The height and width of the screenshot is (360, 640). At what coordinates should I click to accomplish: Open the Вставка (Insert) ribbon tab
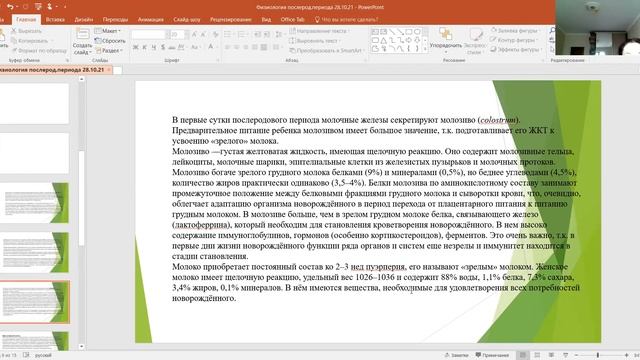(55, 19)
